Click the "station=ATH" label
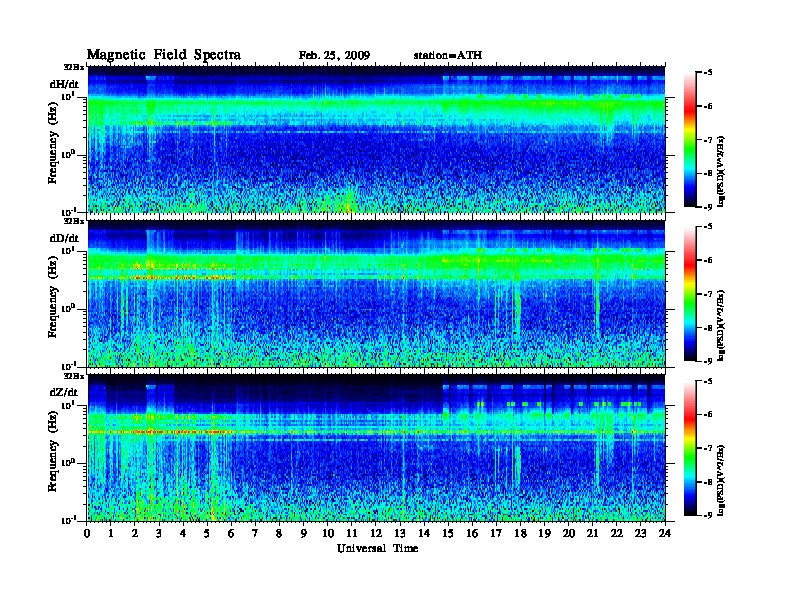792x612 pixels. click(x=448, y=56)
